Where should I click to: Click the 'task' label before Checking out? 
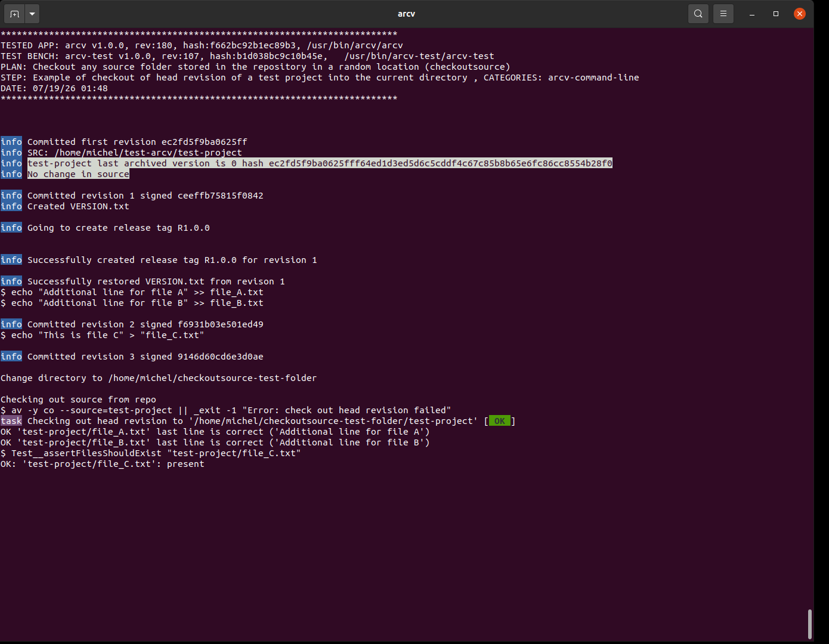click(11, 421)
